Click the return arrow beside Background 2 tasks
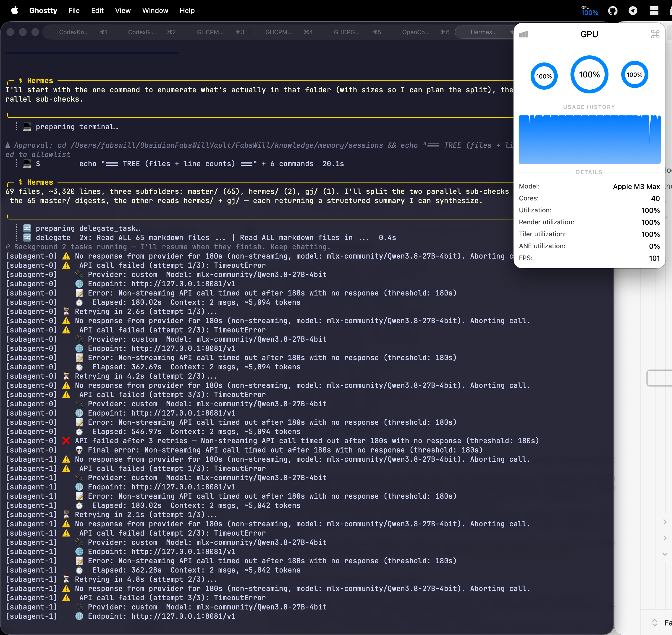Image resolution: width=672 pixels, height=635 pixels. pyautogui.click(x=8, y=247)
